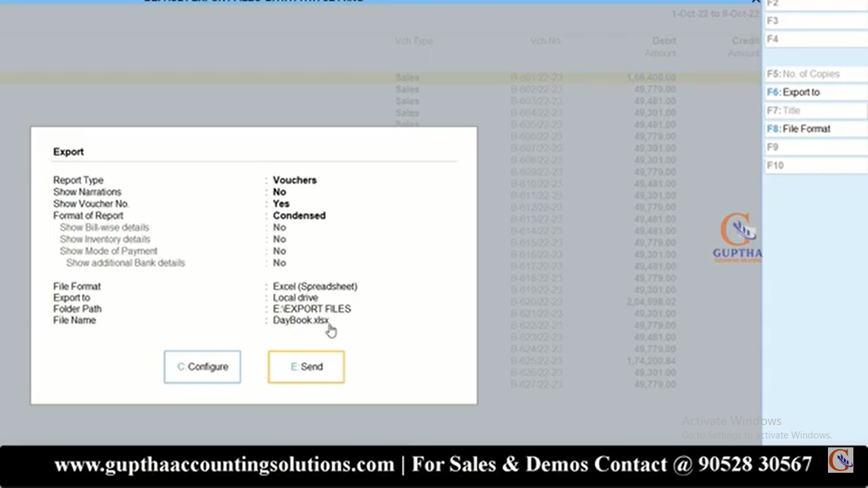
Task: Click the 2,04,598.02 debit amount
Action: coord(651,302)
